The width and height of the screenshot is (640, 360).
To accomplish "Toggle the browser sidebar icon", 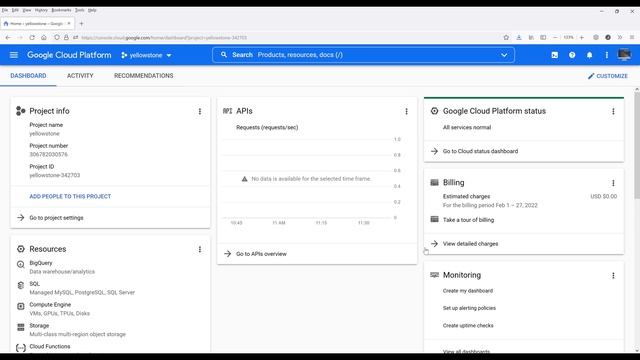I will tap(543, 38).
